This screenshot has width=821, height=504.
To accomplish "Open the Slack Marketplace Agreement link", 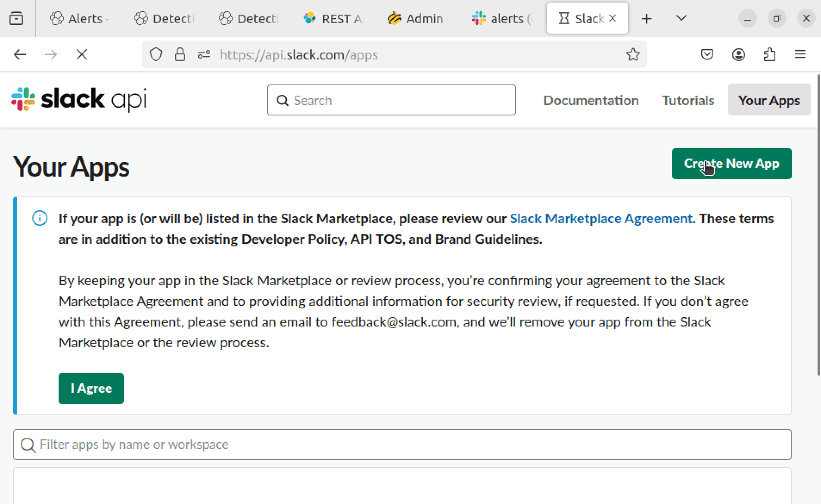I will (601, 218).
